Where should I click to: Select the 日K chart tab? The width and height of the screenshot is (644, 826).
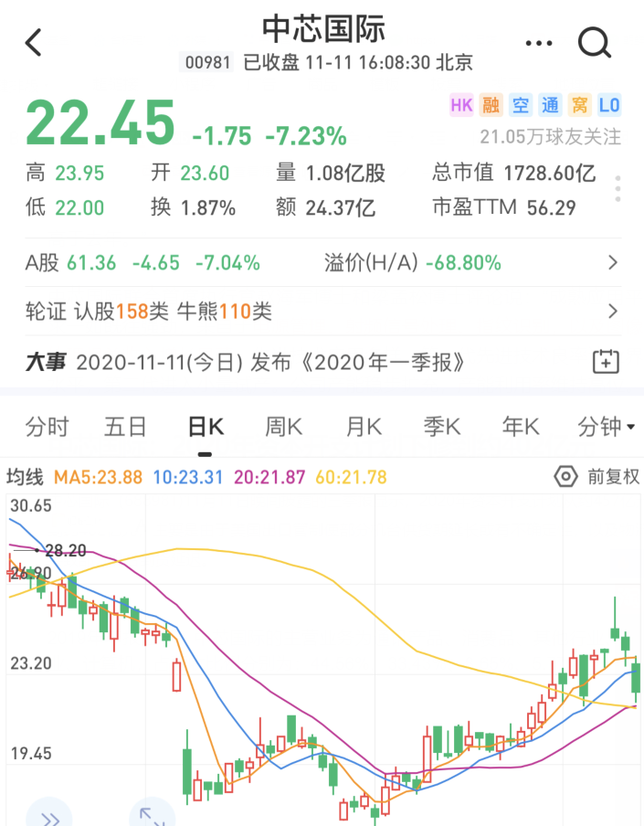(x=206, y=426)
